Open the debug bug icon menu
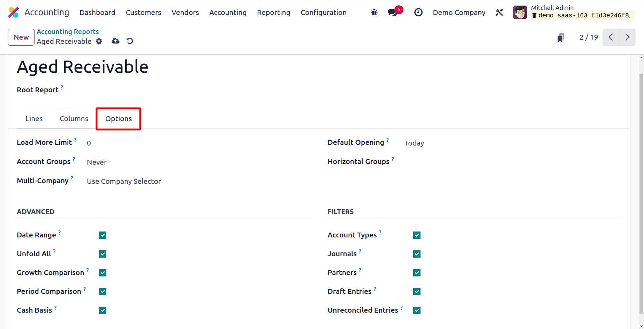This screenshot has width=644, height=329. click(x=374, y=13)
